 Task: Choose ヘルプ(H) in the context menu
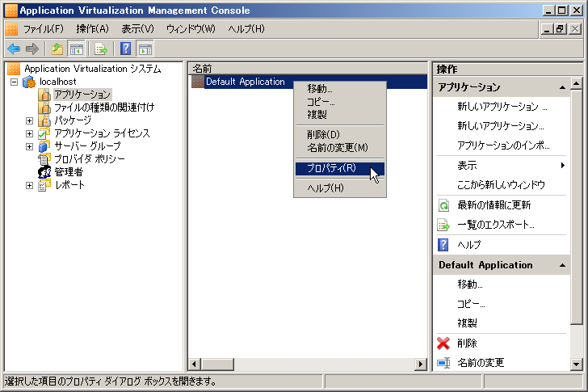pyautogui.click(x=340, y=188)
